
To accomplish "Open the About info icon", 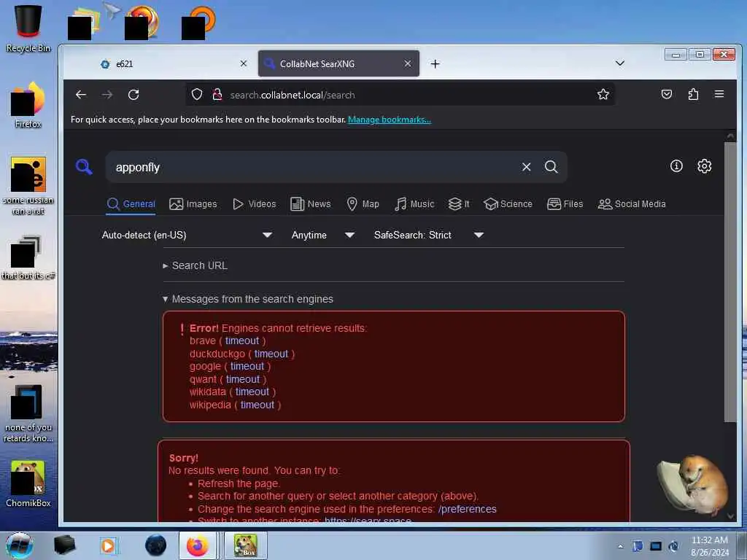I will tap(676, 166).
